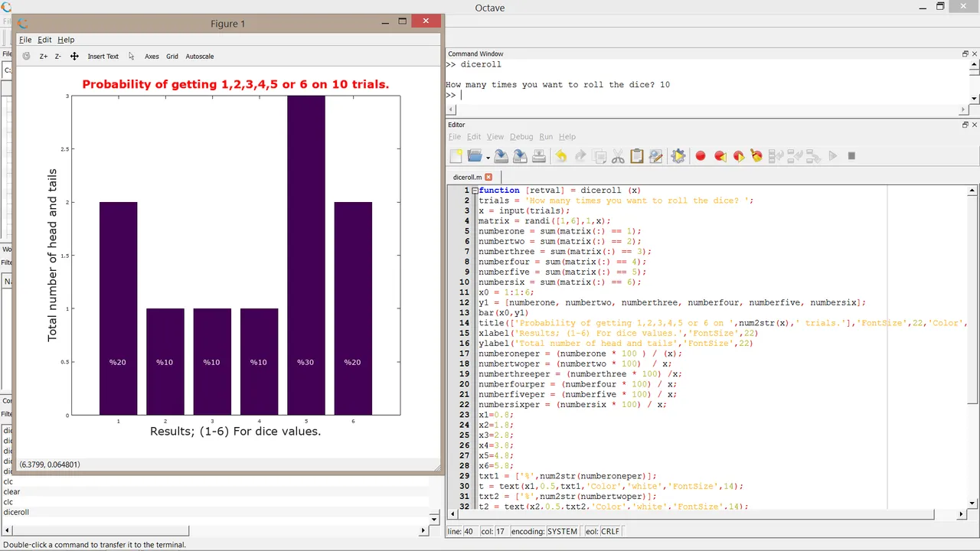This screenshot has width=980, height=551.
Task: Select the pointer arrow tool in Figure toolbar
Action: coord(132,56)
